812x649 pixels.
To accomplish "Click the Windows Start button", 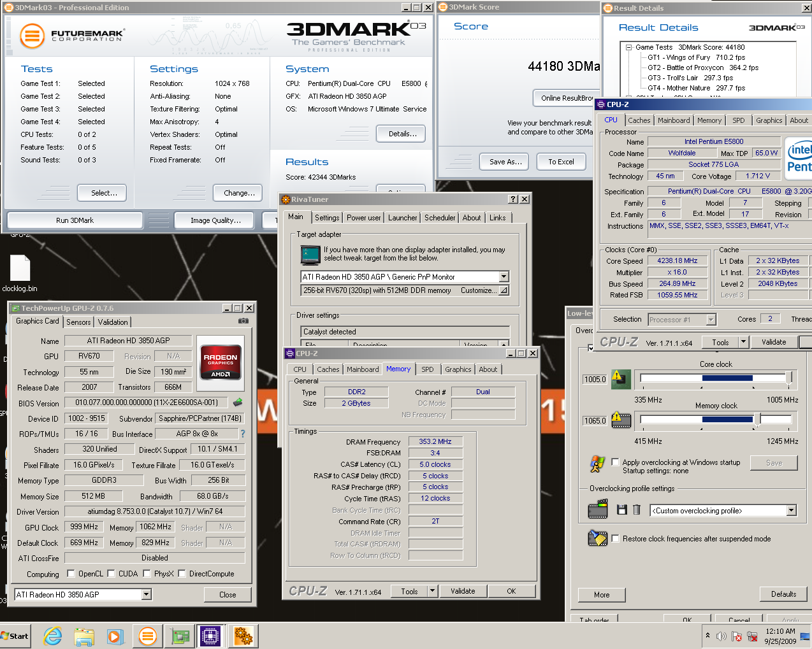I will [15, 636].
